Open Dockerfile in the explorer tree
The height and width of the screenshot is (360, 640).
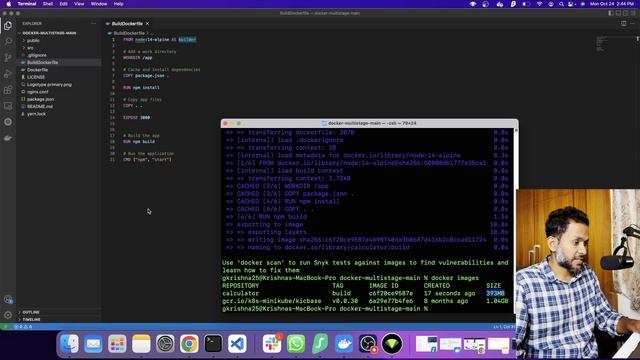coord(38,70)
